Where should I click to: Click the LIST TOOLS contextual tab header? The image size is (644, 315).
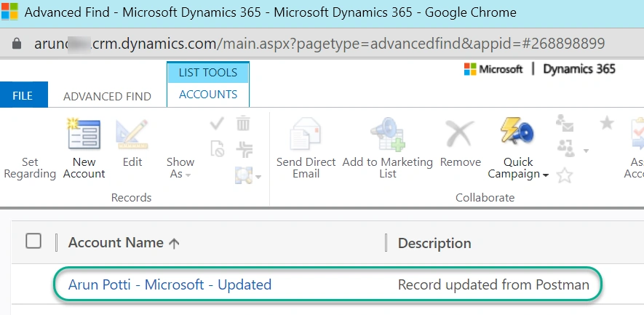[x=208, y=73]
